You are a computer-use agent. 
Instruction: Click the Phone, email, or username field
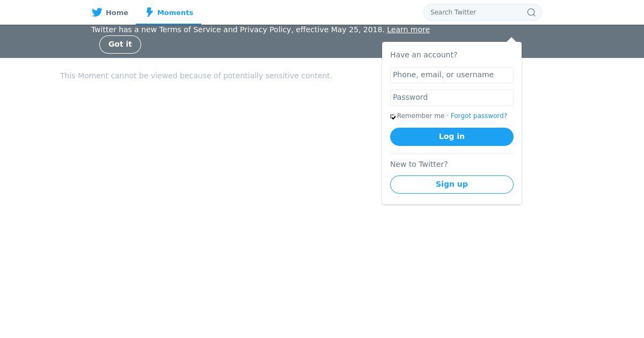[452, 75]
